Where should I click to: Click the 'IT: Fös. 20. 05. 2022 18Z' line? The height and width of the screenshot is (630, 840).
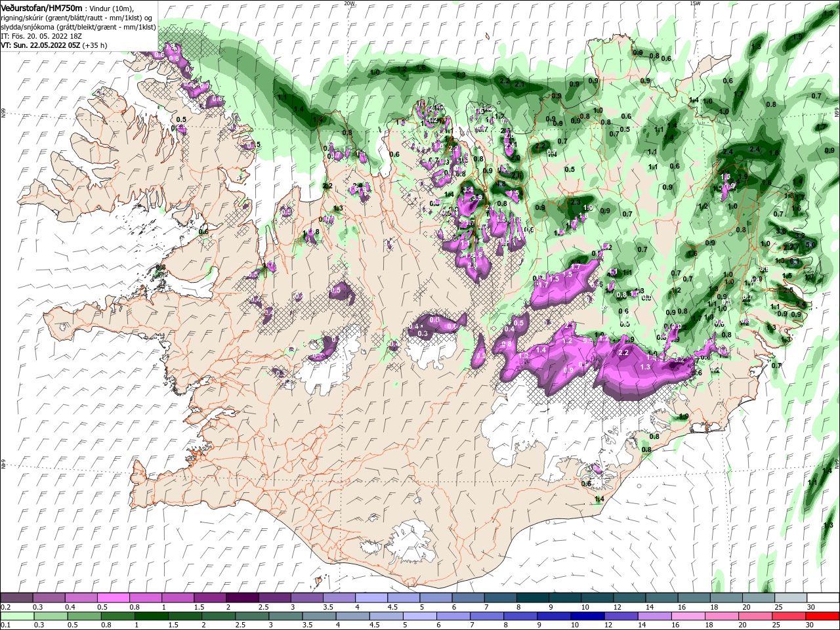[x=40, y=36]
